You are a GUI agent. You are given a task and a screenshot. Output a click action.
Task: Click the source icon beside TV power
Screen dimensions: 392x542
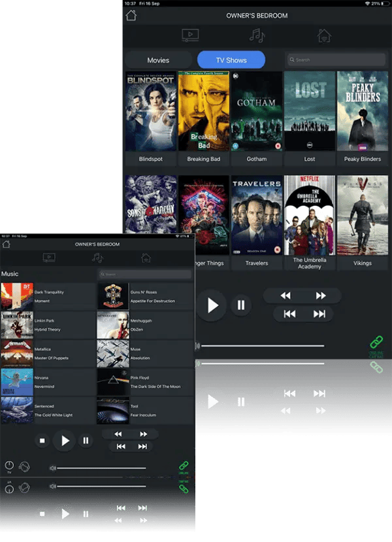click(24, 467)
